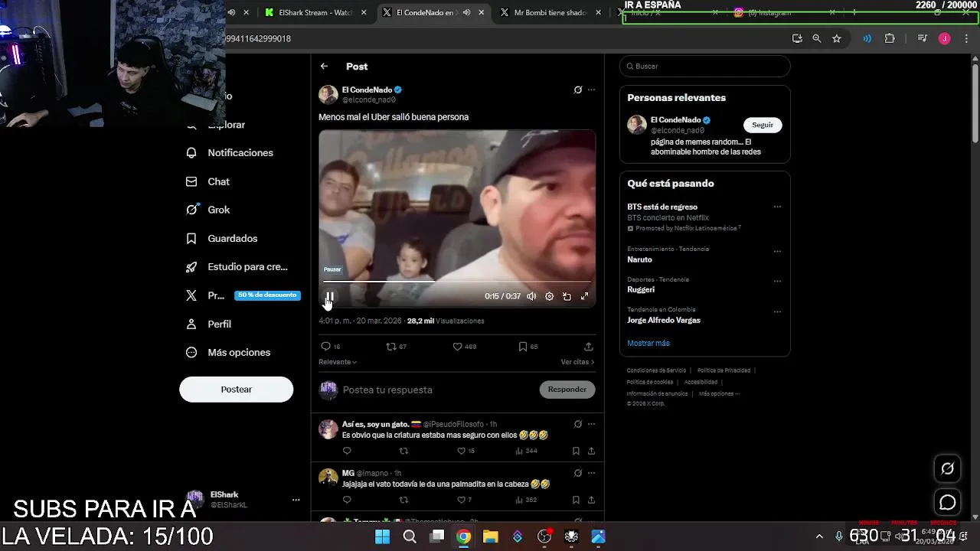Viewport: 980px width, 551px height.
Task: Open Chrome three-dot menu
Action: [x=965, y=38]
